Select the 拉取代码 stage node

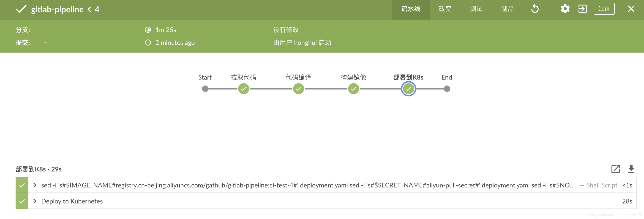pyautogui.click(x=243, y=89)
